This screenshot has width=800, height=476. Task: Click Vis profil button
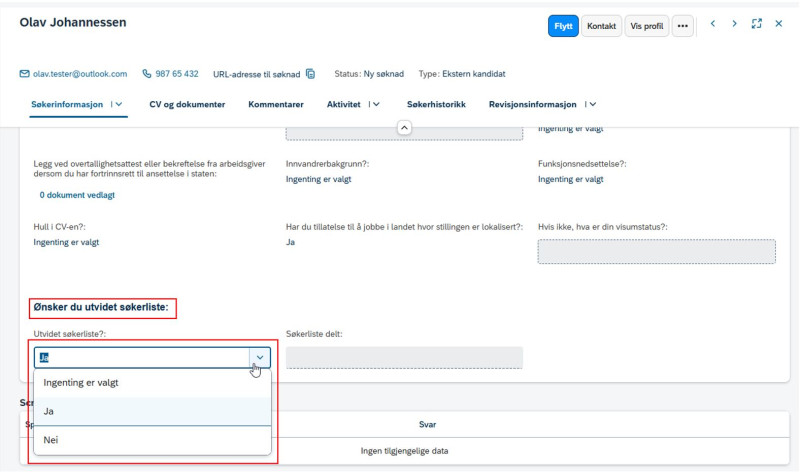(646, 26)
